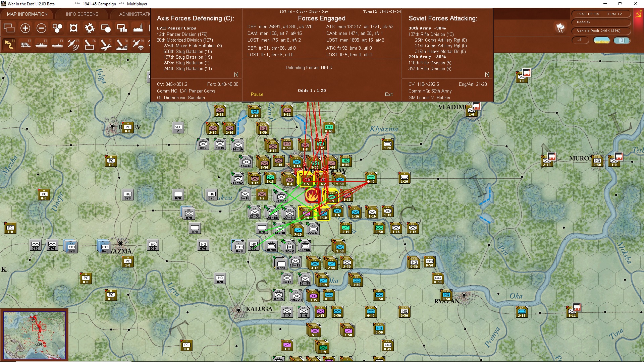Toggle the weather indicator pill
The width and height of the screenshot is (644, 362).
(602, 40)
